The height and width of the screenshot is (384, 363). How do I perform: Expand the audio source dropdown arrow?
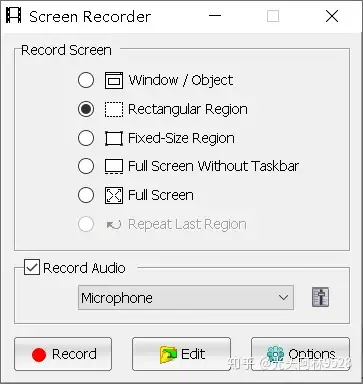(283, 297)
